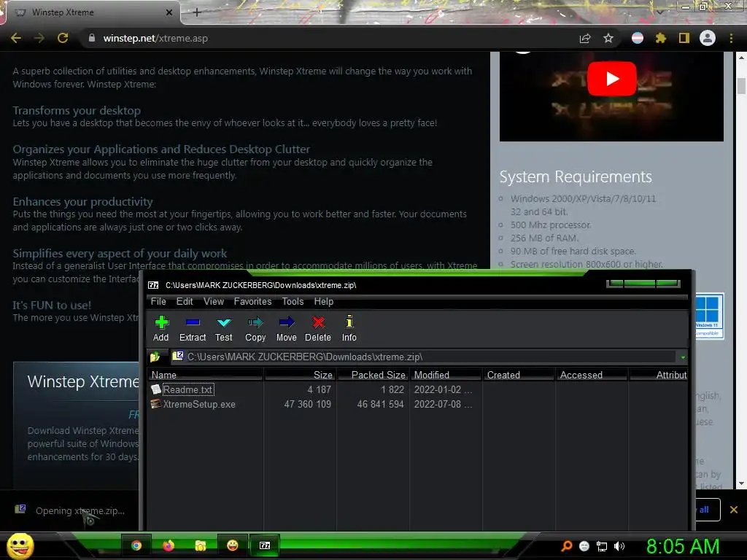Screen dimensions: 747x560
Task: Expand the 7-Zip address path dropdown
Action: [x=683, y=357]
